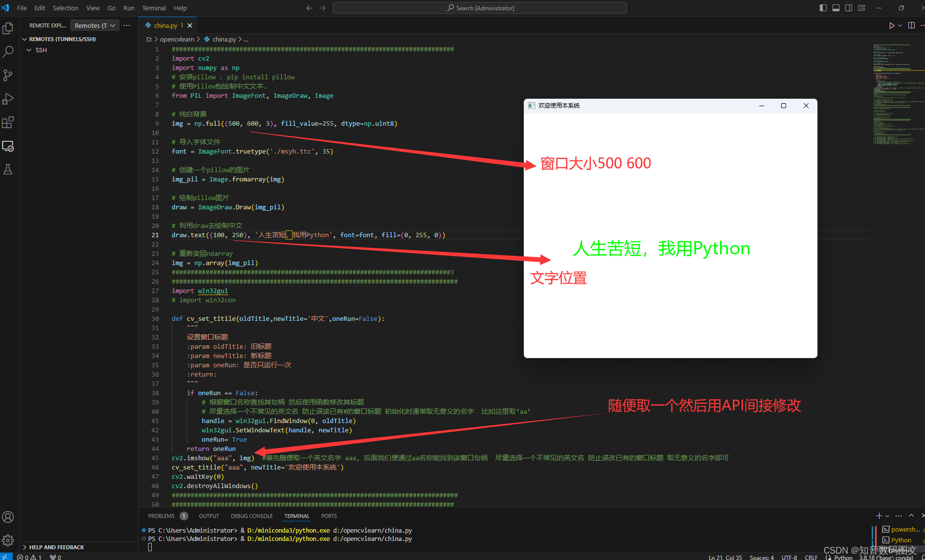This screenshot has height=560, width=925.
Task: Switch to the DEBUG CONSOLE tab
Action: click(251, 516)
